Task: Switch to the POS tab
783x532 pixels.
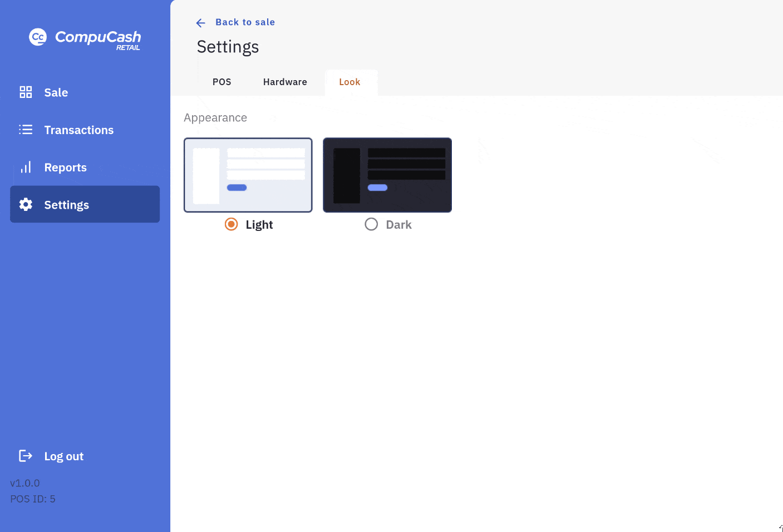Action: coord(221,82)
